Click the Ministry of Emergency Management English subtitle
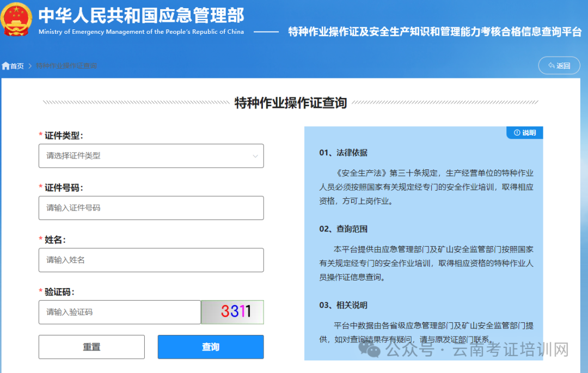The image size is (588, 373). (141, 32)
